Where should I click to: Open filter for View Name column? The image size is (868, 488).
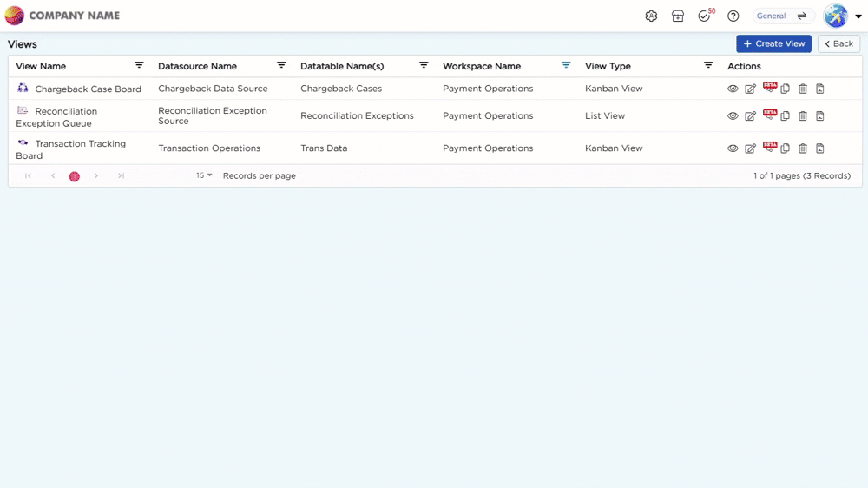click(x=139, y=65)
